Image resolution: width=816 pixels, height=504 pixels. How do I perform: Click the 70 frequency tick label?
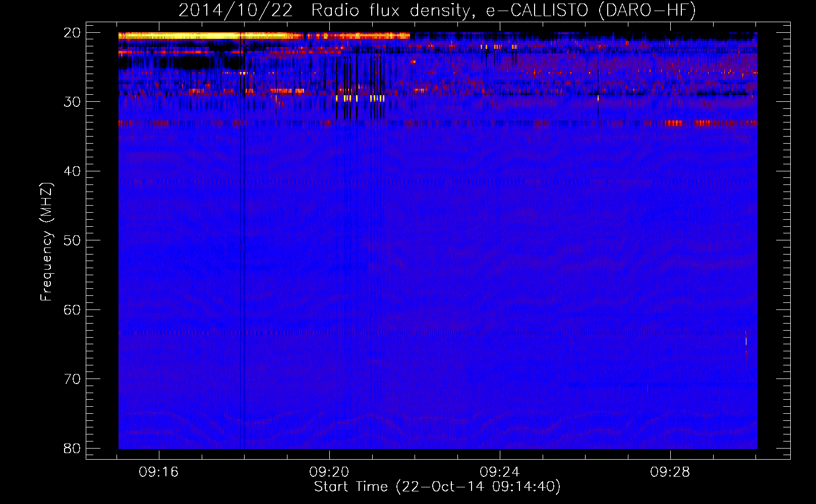[72, 379]
